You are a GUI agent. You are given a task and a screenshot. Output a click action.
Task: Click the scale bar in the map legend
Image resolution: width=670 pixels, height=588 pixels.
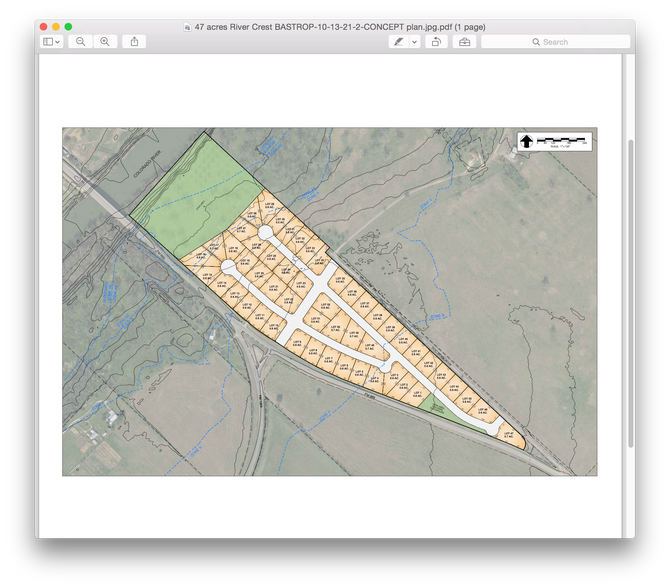tap(562, 140)
